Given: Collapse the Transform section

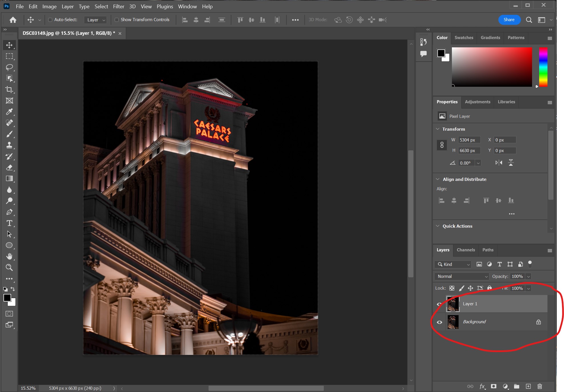Looking at the screenshot, I should click(x=438, y=129).
